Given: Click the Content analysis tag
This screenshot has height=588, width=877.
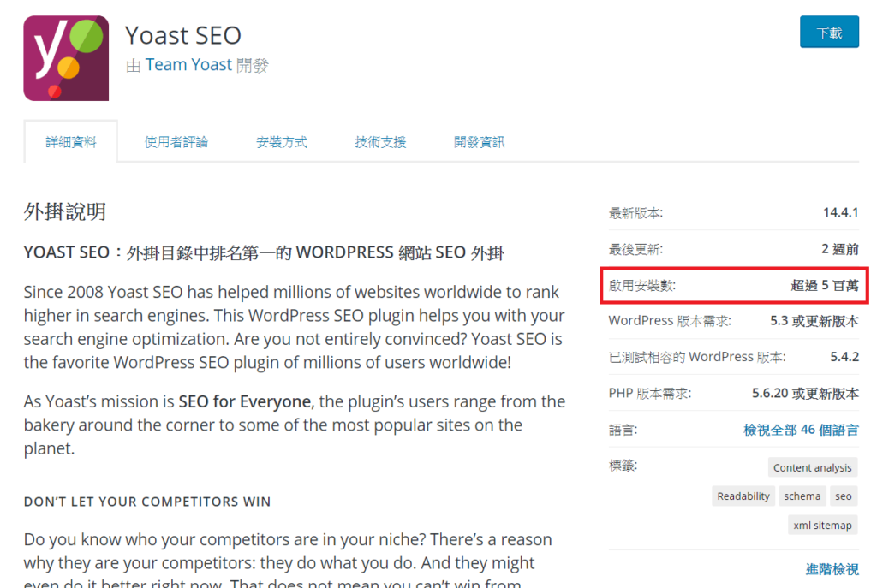Looking at the screenshot, I should pyautogui.click(x=812, y=468).
